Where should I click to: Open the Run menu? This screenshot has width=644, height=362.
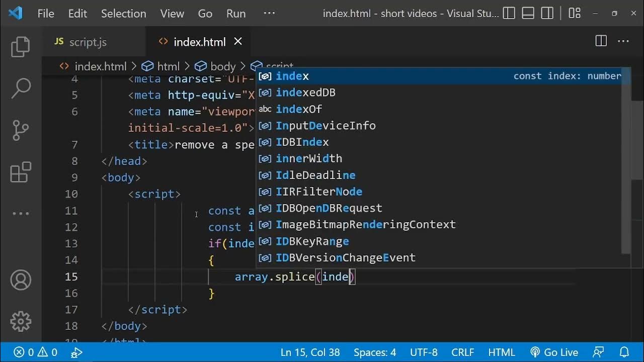click(x=236, y=14)
